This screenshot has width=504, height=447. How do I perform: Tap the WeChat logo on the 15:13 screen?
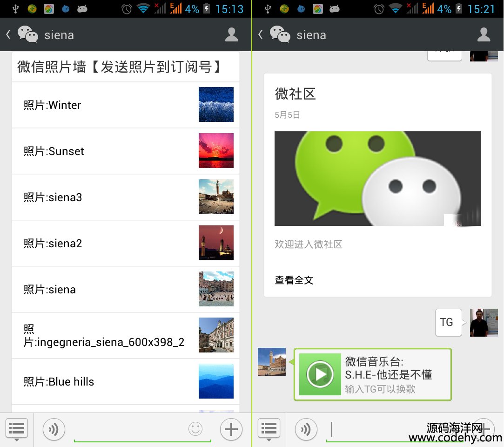point(27,34)
